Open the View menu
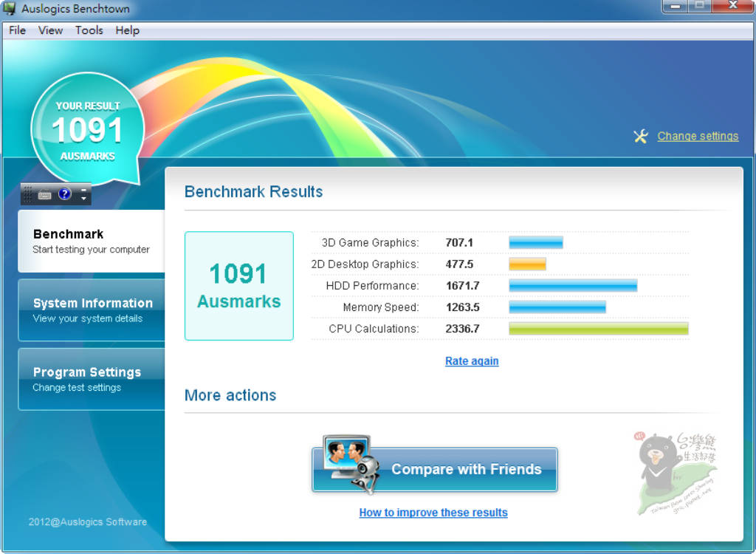This screenshot has width=756, height=554. (51, 30)
